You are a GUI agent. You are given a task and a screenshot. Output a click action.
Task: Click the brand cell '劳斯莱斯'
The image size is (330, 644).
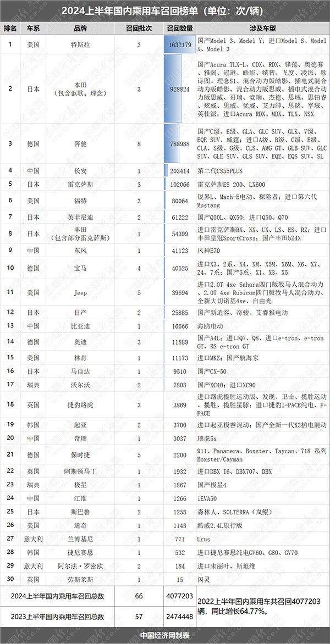coord(80,580)
